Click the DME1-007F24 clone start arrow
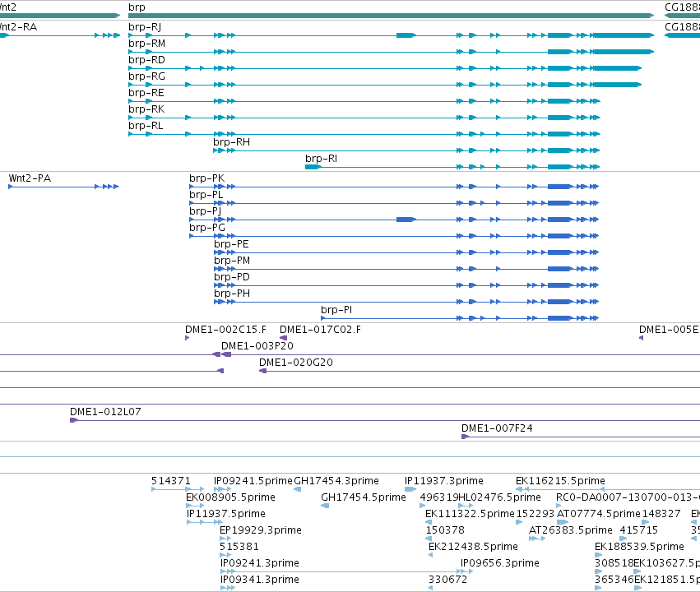The image size is (700, 592). [465, 437]
